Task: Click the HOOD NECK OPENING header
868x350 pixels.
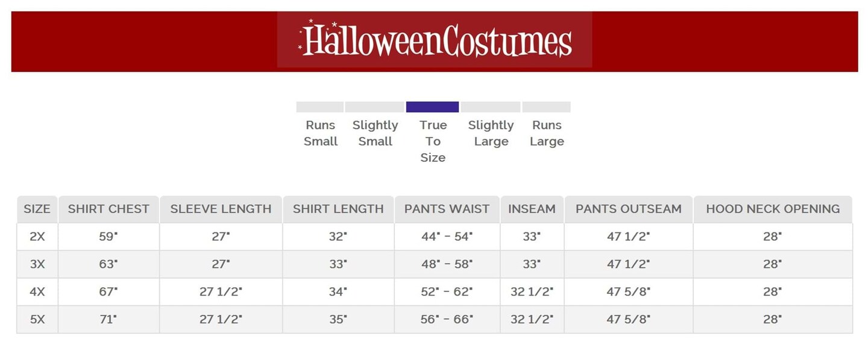Action: point(773,209)
